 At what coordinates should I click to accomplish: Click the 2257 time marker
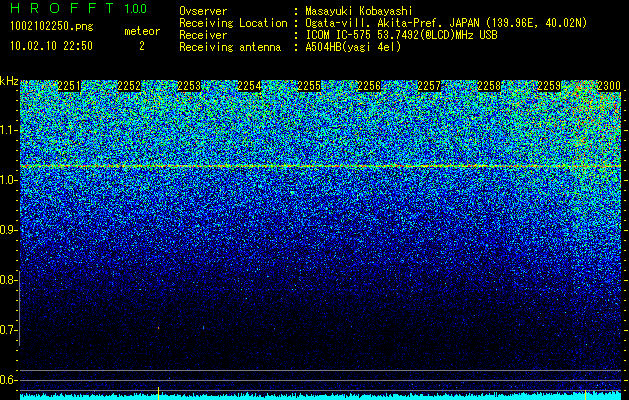click(x=429, y=86)
